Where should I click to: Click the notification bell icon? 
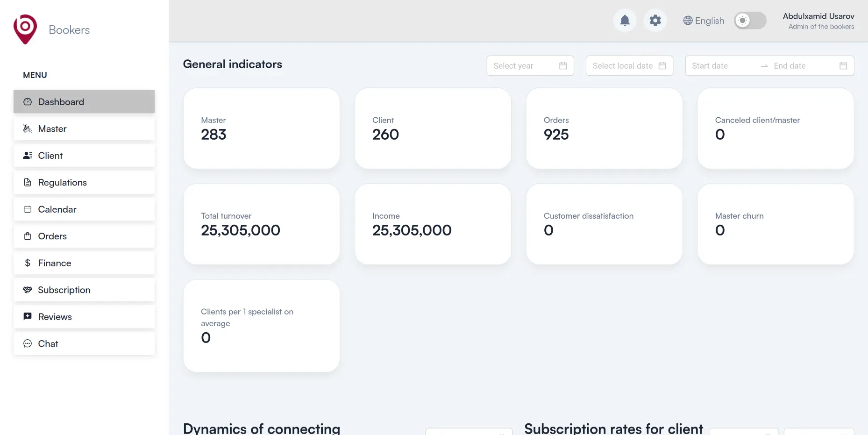click(625, 21)
